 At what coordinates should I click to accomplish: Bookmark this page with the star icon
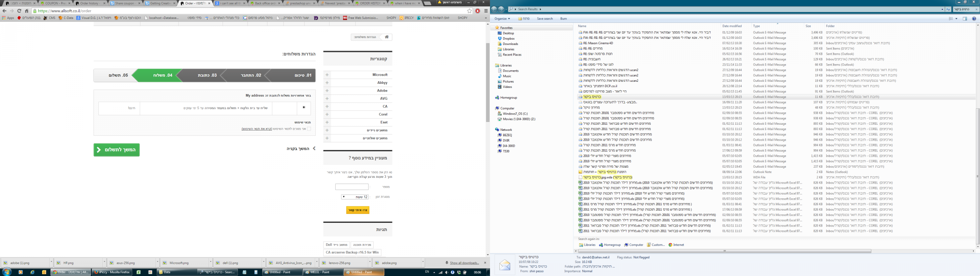(470, 11)
